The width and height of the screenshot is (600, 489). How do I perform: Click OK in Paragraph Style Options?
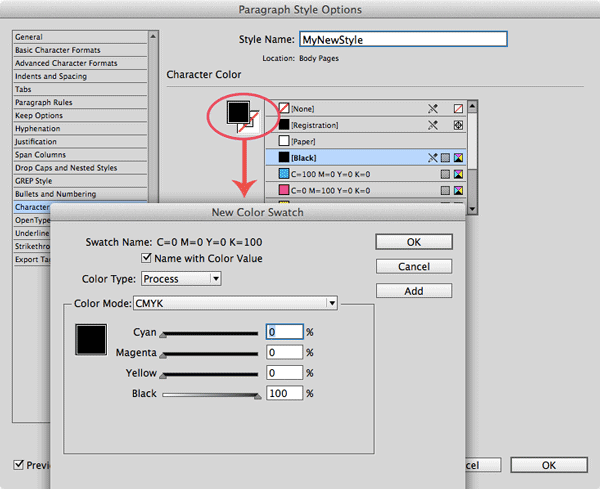tap(549, 465)
